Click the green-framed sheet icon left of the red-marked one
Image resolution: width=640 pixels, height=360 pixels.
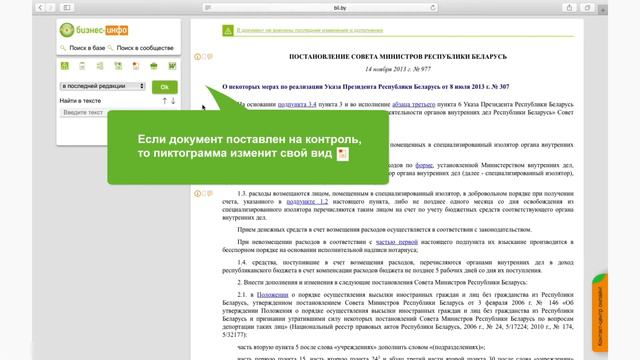(118, 66)
